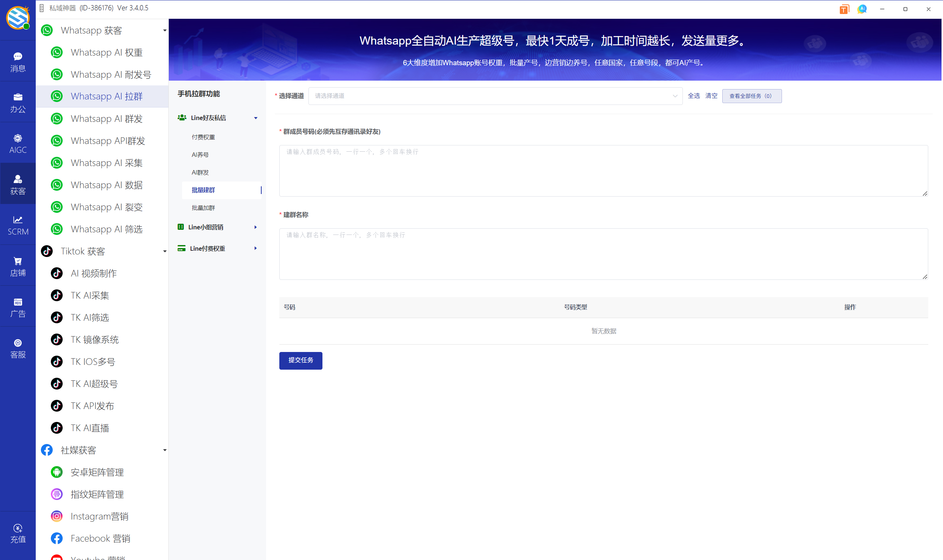Open the 店铺 shopping module
This screenshot has width=943, height=560.
pyautogui.click(x=18, y=265)
